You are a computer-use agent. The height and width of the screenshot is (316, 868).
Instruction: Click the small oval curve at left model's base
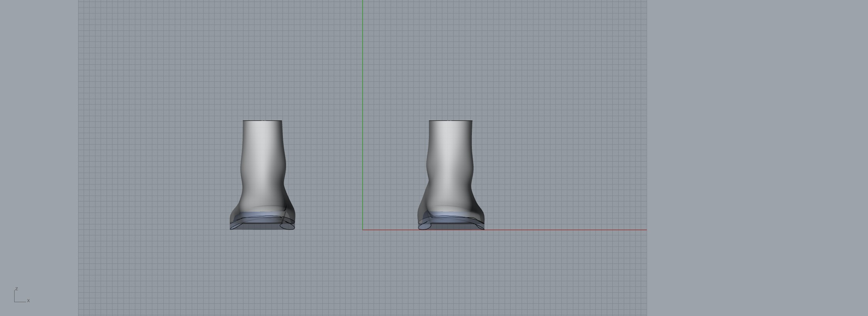click(287, 226)
